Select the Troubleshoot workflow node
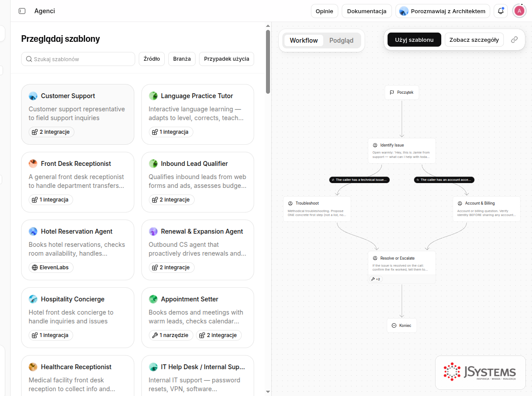 [x=317, y=209]
